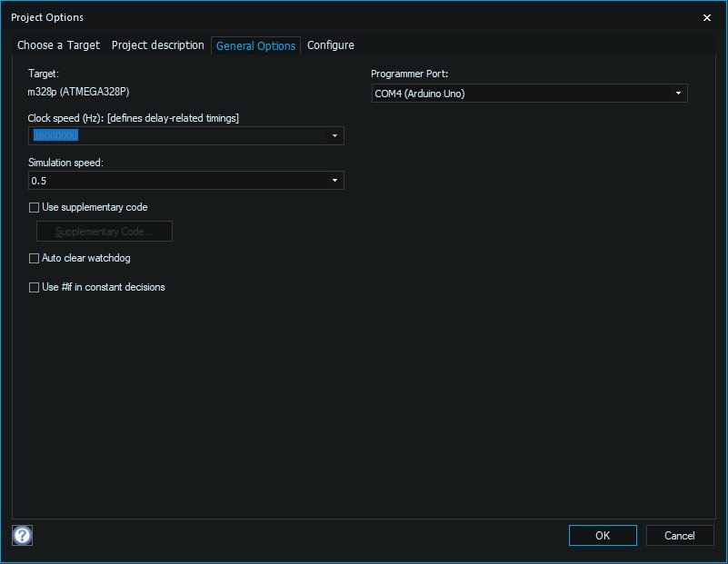The image size is (728, 564).
Task: Click the COM4 (Arduino Uno) port field
Action: (x=529, y=94)
